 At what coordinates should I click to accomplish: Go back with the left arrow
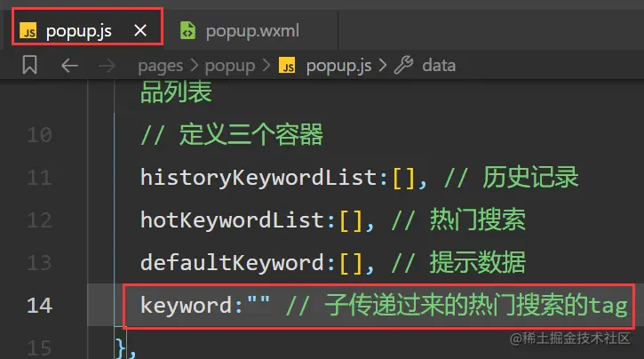(69, 65)
